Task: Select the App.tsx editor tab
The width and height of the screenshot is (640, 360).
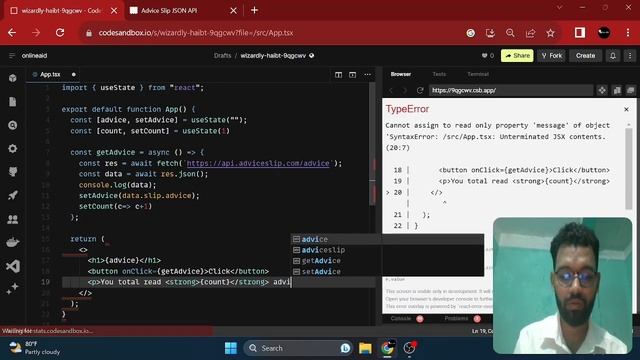Action: click(x=50, y=75)
